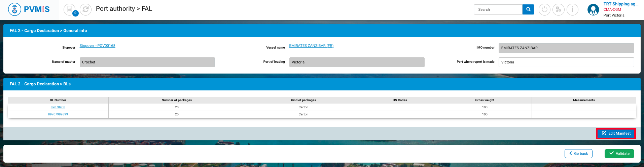Click the information icon

coord(572,9)
